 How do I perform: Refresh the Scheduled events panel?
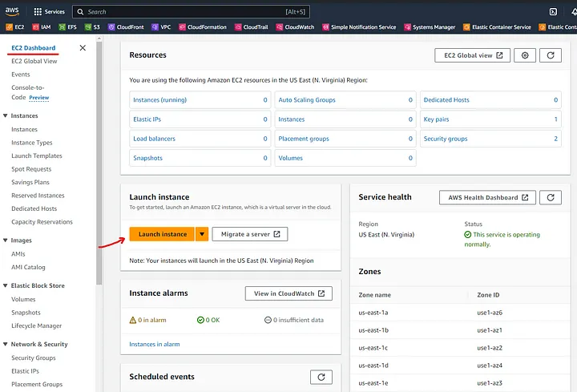(x=321, y=377)
